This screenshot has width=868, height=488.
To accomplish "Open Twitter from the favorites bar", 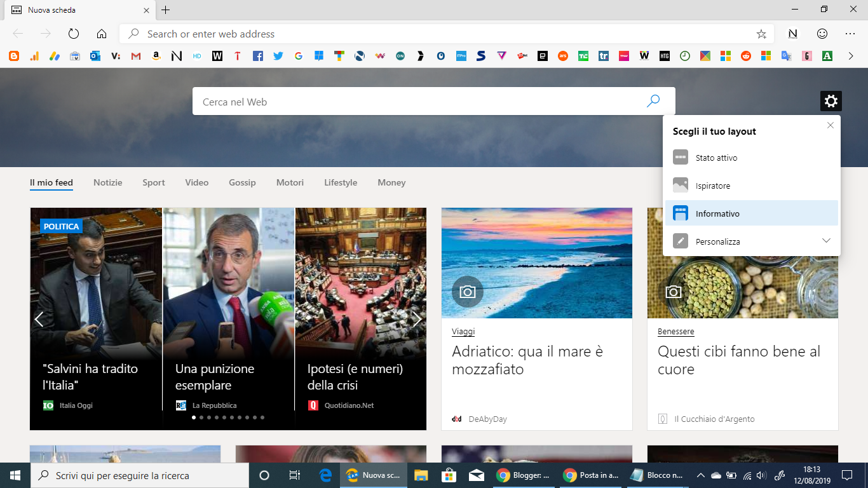I will 278,56.
